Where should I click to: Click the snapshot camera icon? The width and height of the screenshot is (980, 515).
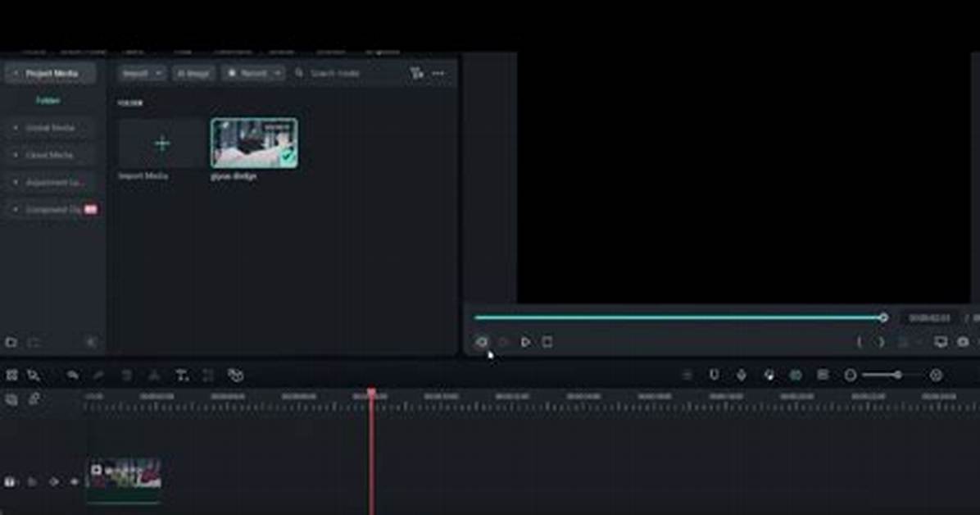(963, 342)
